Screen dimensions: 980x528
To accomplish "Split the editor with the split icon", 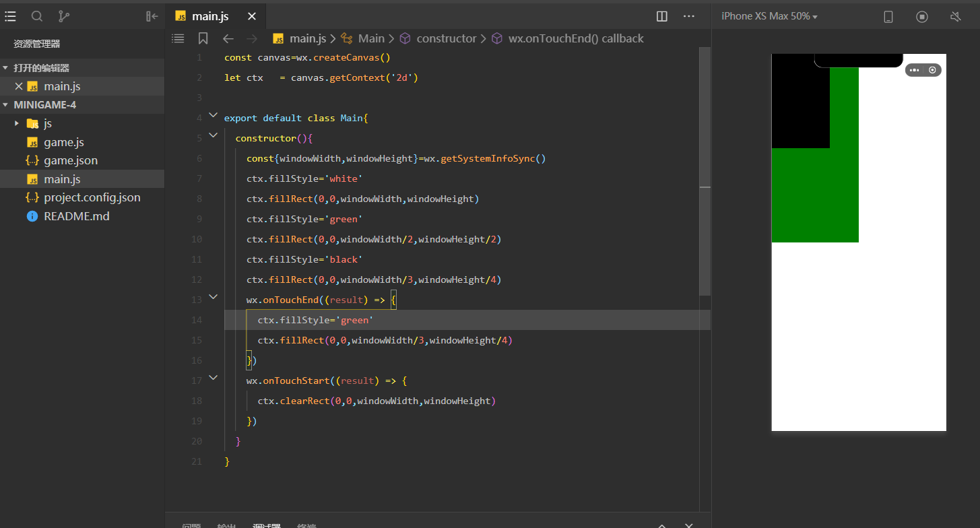I will point(662,16).
